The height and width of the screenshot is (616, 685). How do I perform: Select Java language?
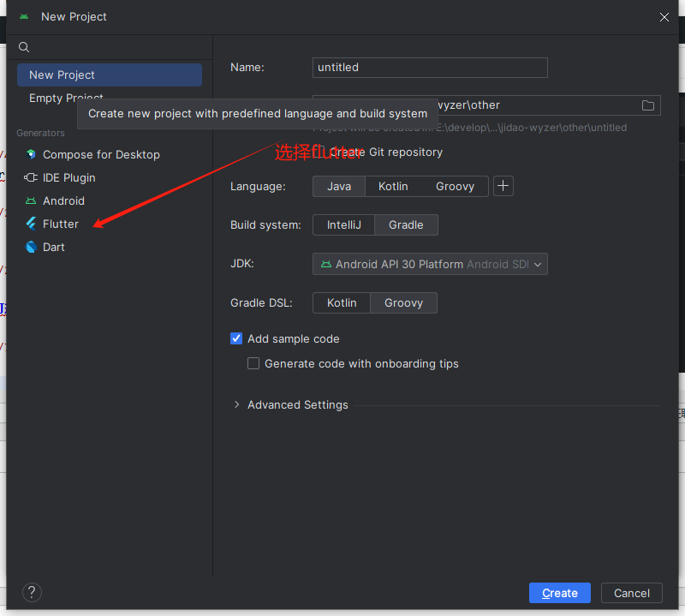click(339, 186)
